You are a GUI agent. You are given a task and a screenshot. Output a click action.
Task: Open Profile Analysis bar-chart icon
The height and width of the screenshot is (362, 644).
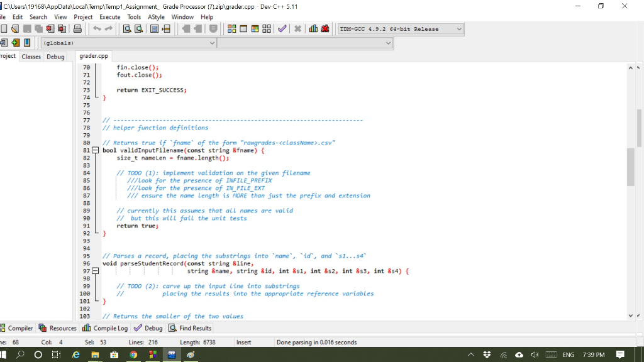pyautogui.click(x=313, y=29)
